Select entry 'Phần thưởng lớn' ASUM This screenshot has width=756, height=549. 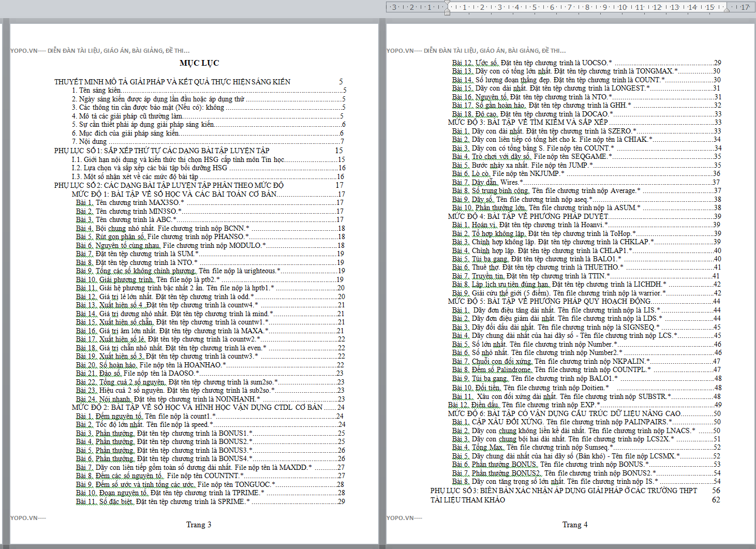click(x=586, y=207)
